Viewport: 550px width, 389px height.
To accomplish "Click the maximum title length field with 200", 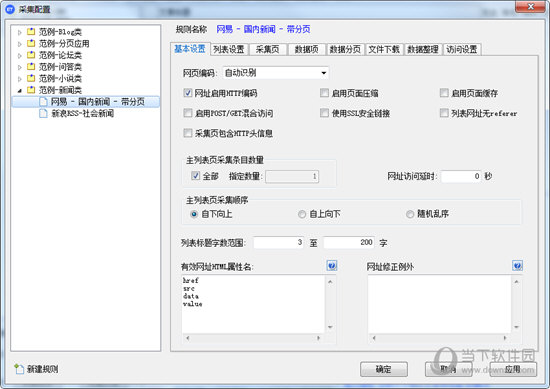I will tap(349, 242).
